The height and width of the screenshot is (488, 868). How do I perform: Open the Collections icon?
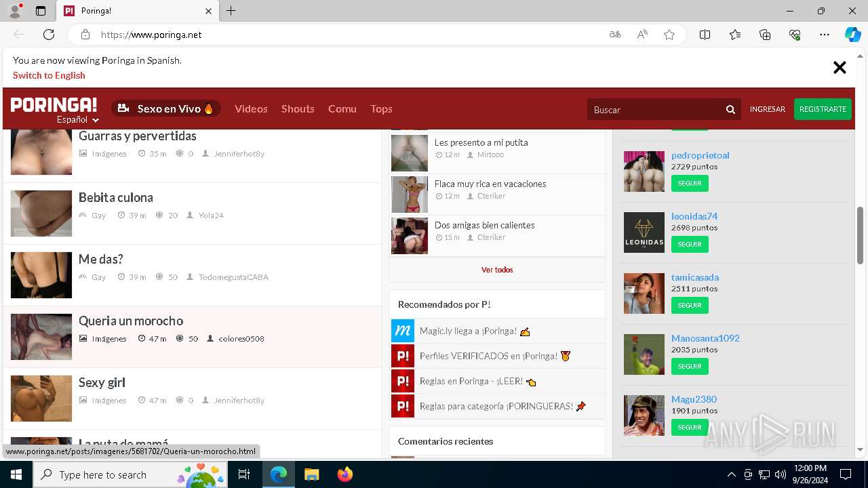pyautogui.click(x=765, y=35)
